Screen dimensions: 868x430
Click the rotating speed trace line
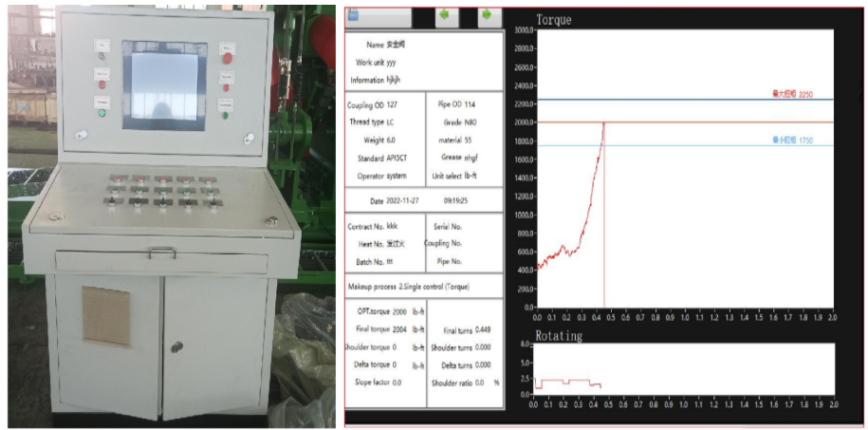[567, 383]
